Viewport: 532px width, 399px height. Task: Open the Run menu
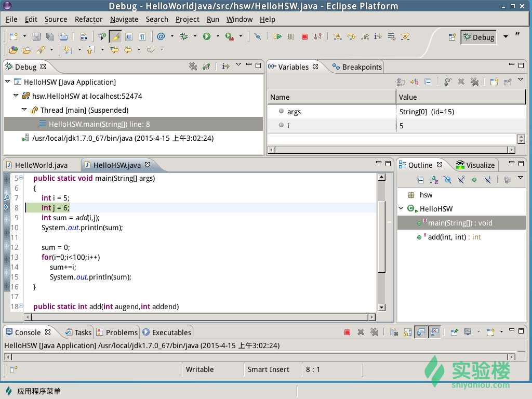212,19
